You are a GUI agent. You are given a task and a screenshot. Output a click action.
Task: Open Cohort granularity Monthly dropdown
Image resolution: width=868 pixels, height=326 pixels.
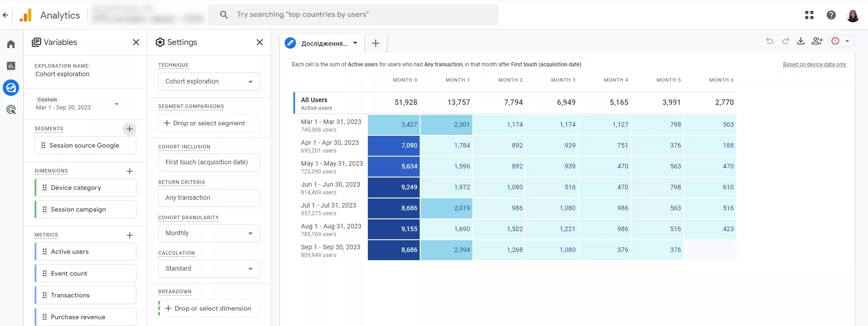point(209,233)
